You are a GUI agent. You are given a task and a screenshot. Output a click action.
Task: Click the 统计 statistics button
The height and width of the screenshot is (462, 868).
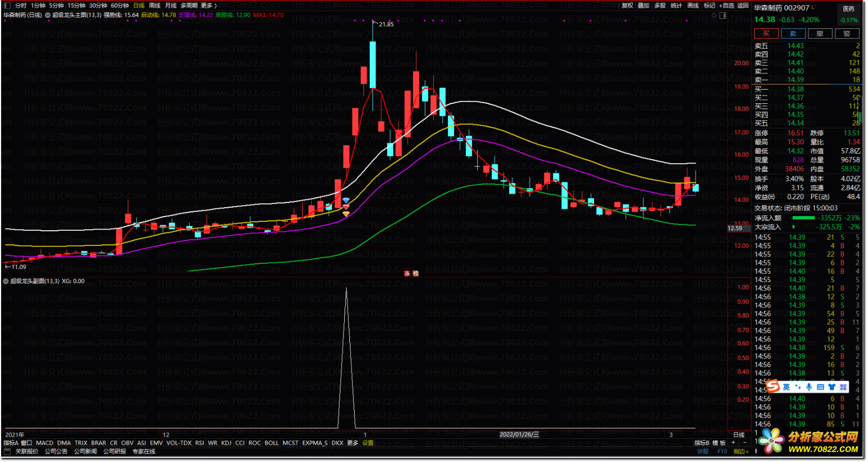pos(676,6)
